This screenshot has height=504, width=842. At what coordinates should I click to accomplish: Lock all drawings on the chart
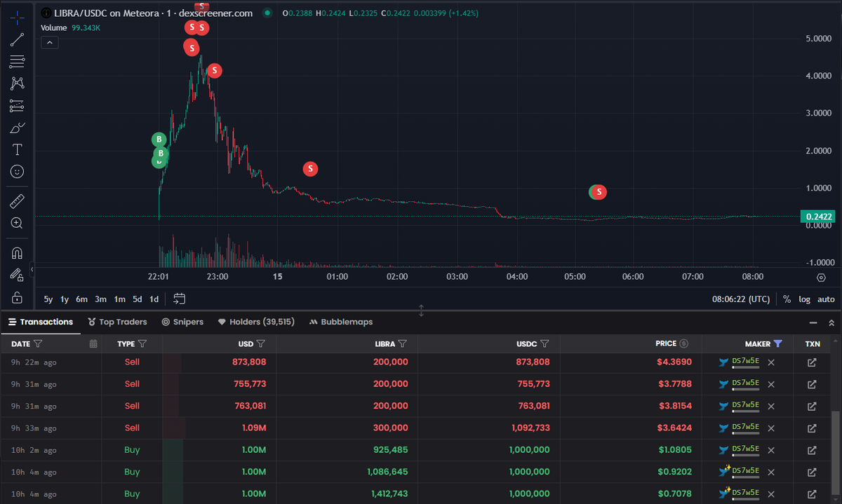17,297
